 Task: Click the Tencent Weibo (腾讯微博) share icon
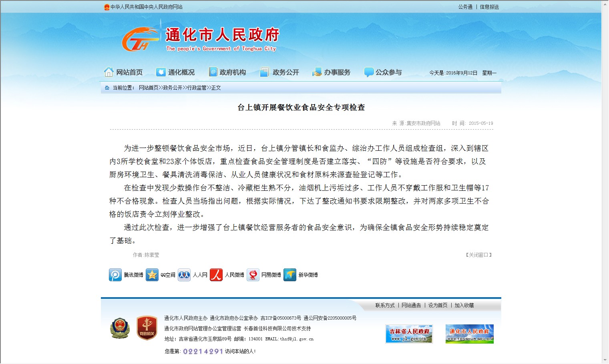click(x=115, y=275)
